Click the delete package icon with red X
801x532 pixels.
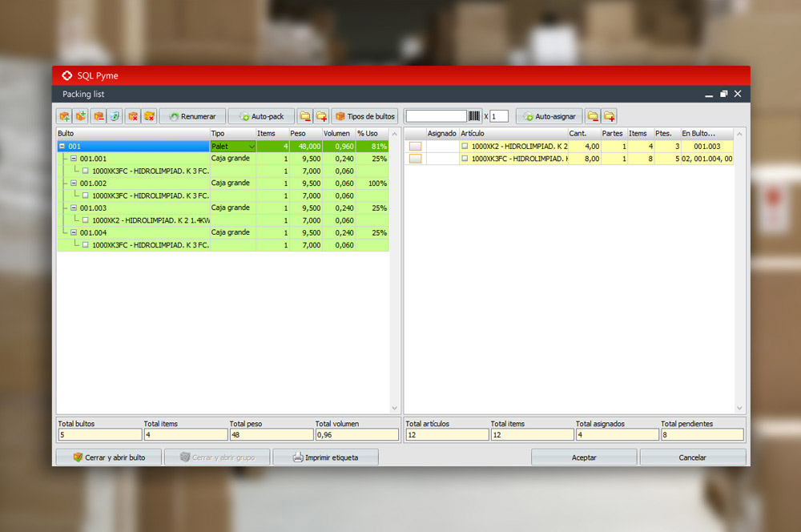tap(133, 116)
